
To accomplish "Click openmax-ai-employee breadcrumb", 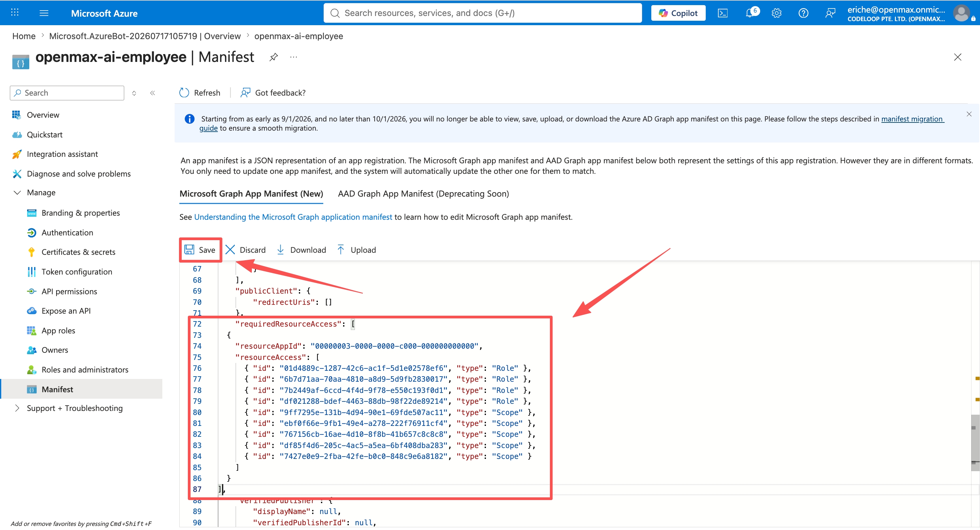I will coord(299,36).
